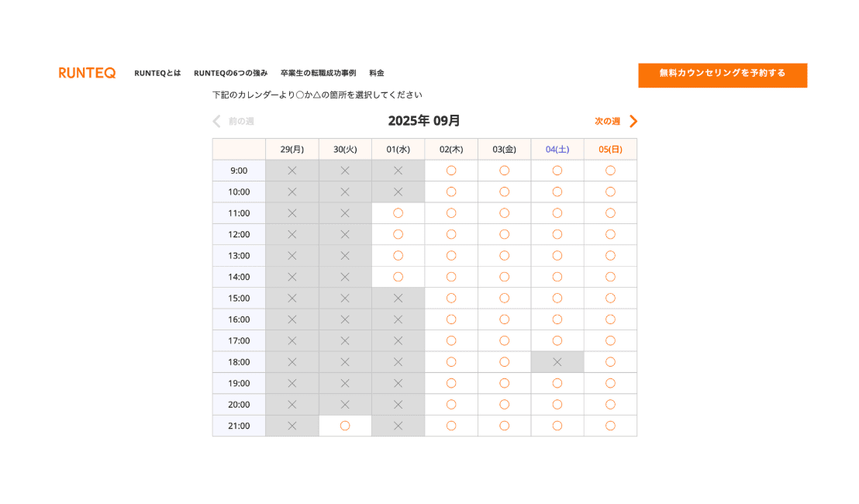Select the 30(火) 21:00 available circle
This screenshot has width=859, height=504.
click(345, 426)
